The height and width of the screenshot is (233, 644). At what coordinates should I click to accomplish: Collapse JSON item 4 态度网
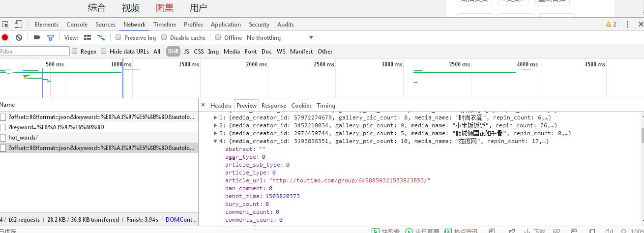tap(215, 141)
